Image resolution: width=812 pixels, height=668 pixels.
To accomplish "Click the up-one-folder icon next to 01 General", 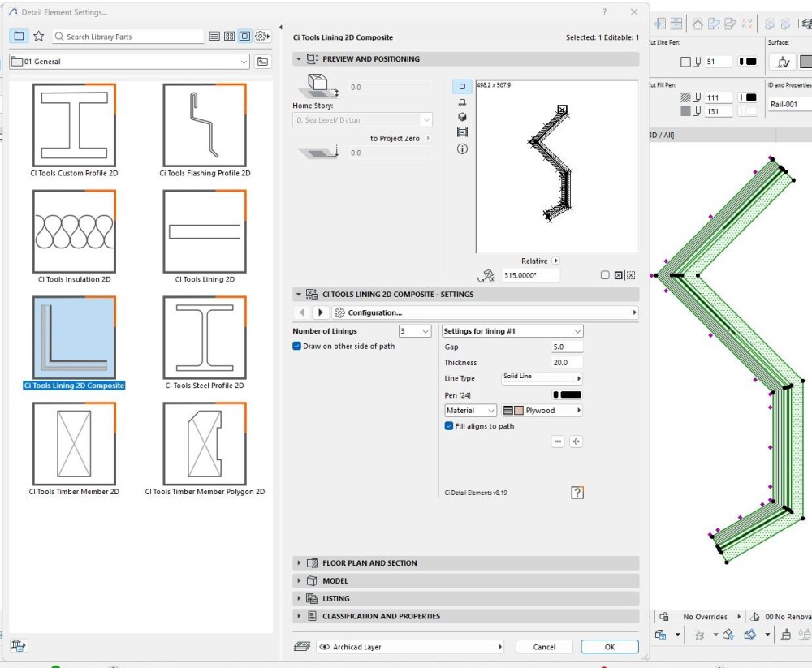I will 262,62.
